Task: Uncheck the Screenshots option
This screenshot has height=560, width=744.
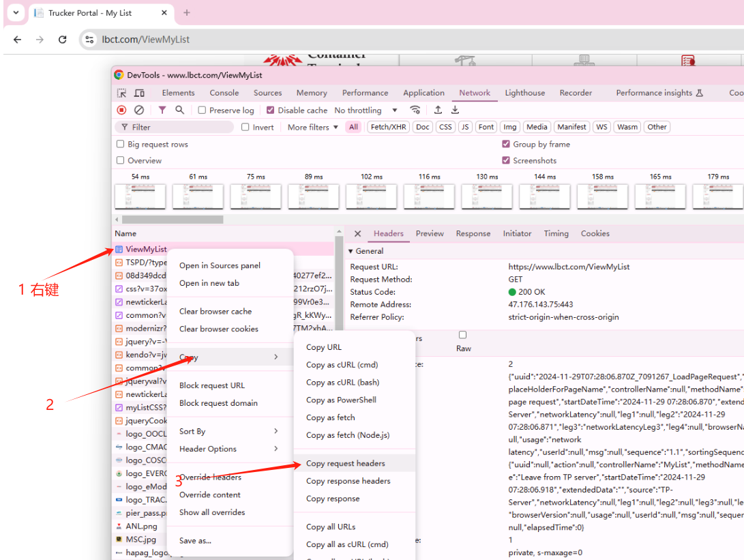Action: pyautogui.click(x=506, y=160)
